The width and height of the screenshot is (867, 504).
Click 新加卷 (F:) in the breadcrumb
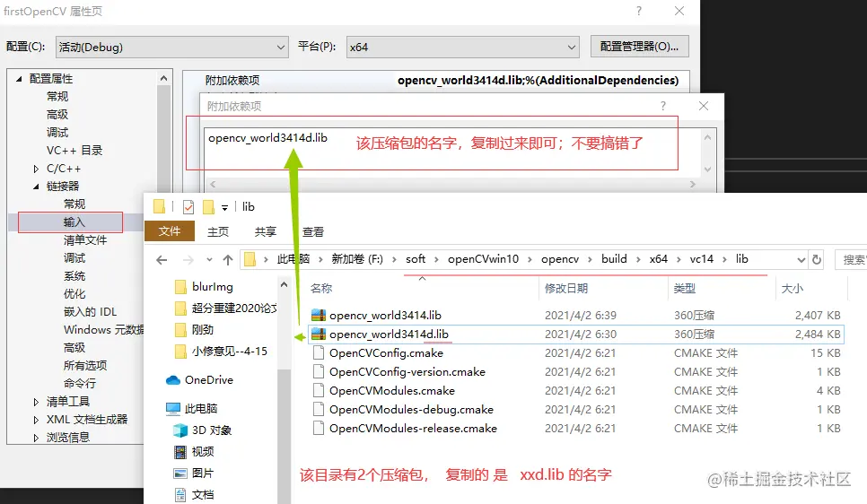pos(357,259)
